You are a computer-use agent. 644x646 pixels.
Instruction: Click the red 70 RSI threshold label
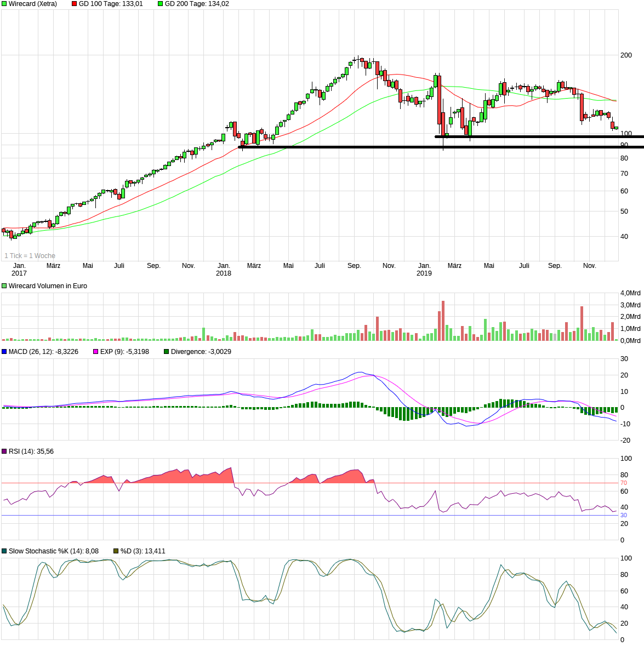[x=624, y=483]
